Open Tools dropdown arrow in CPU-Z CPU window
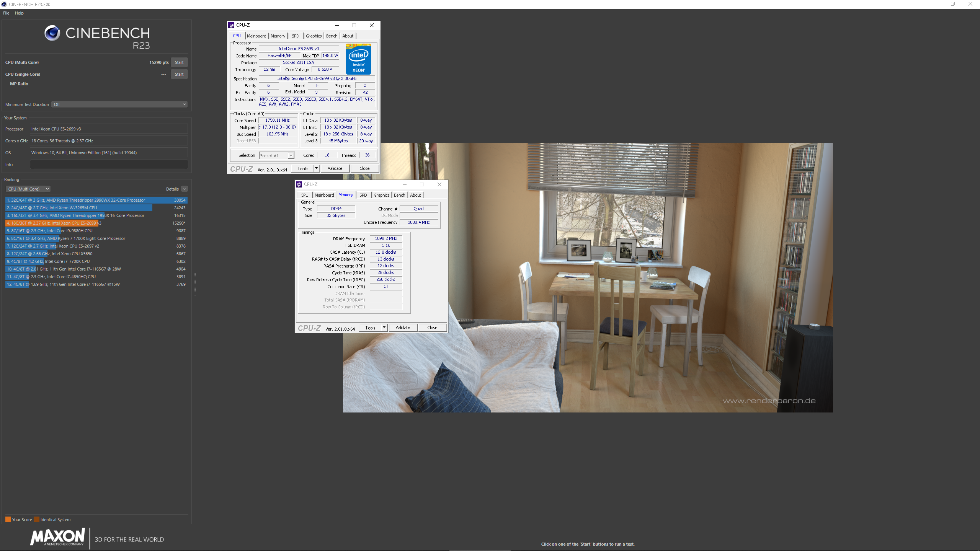The width and height of the screenshot is (980, 551). coord(316,168)
